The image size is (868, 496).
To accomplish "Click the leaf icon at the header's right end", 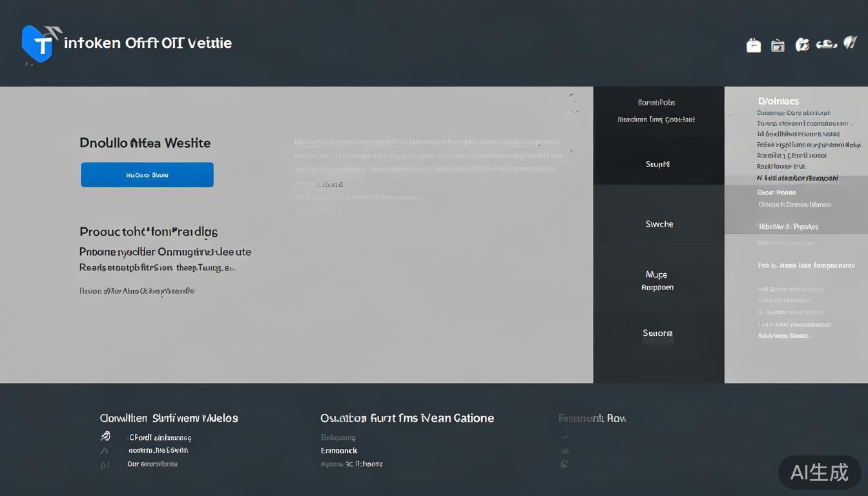I will [x=851, y=43].
